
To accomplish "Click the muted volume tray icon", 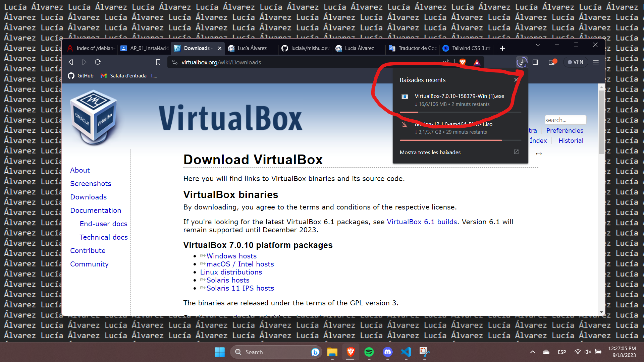I will (x=588, y=352).
